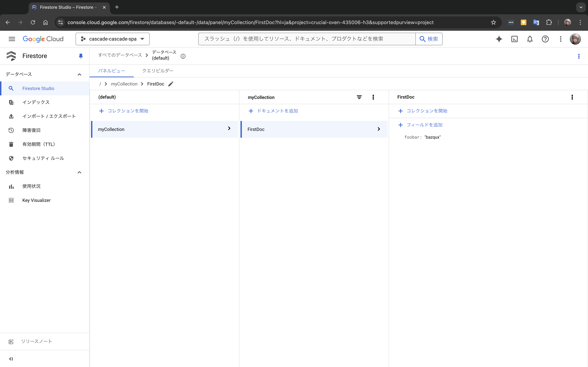
Task: Open the Gemini sparkle assistant icon
Action: point(499,39)
